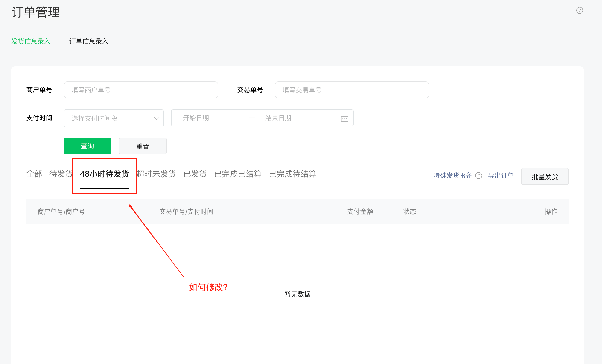Switch to 已完成已结算 tab
The image size is (602, 364).
pyautogui.click(x=237, y=174)
